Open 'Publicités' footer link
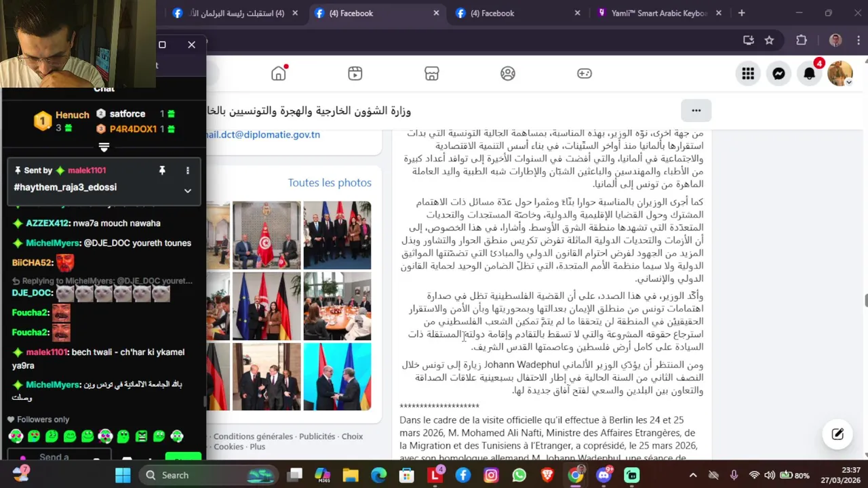 [x=317, y=436]
